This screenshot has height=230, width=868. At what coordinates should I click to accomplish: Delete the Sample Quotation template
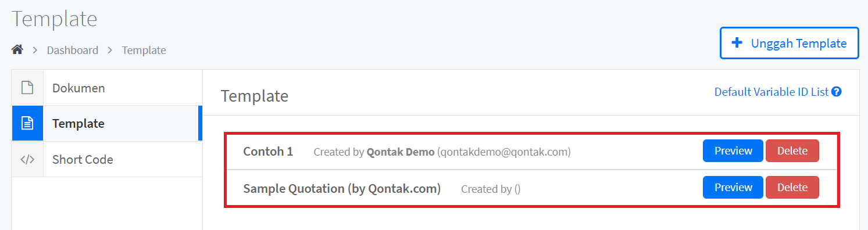click(x=792, y=188)
